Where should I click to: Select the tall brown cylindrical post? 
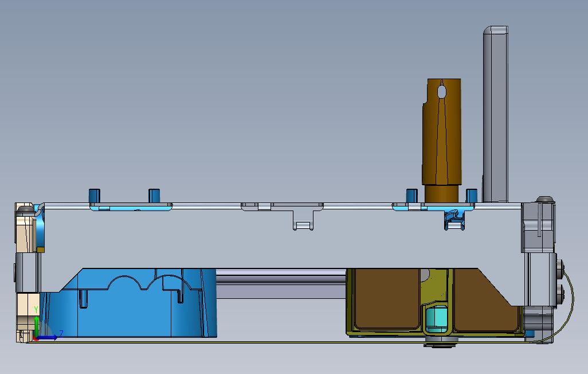click(x=442, y=141)
